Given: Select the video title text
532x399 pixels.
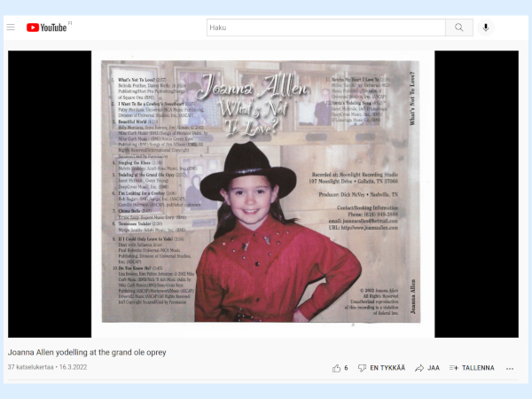Looking at the screenshot, I should [x=87, y=352].
